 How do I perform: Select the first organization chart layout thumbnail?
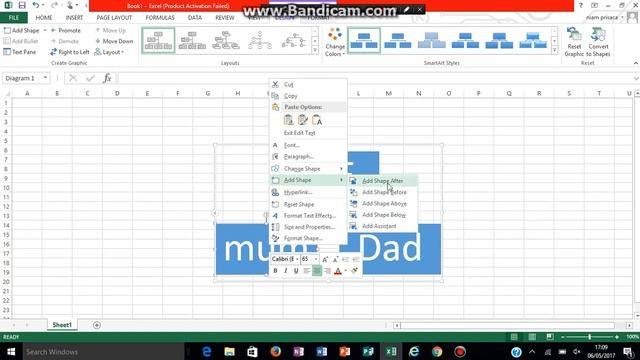coord(158,41)
